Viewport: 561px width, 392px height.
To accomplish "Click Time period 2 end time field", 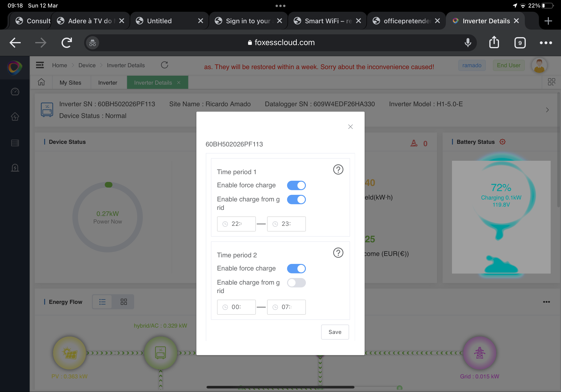I will pos(286,307).
